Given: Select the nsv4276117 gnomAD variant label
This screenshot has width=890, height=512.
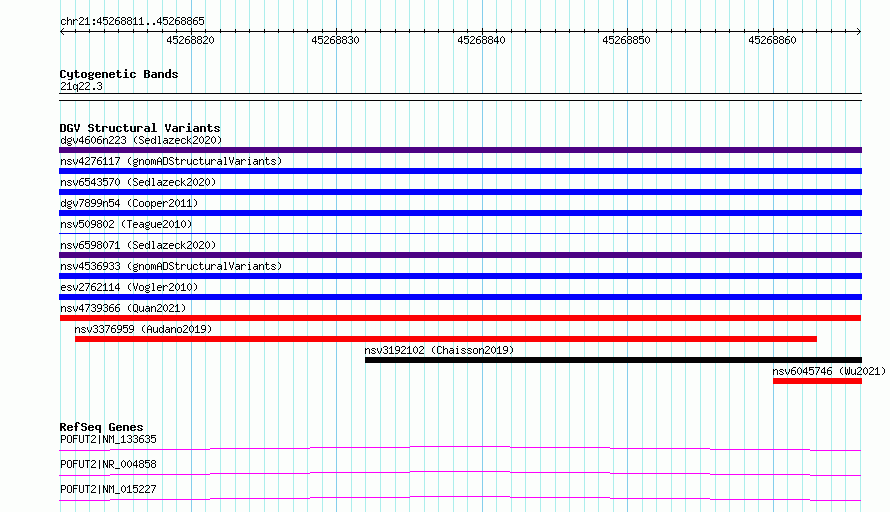Looking at the screenshot, I should tap(171, 161).
